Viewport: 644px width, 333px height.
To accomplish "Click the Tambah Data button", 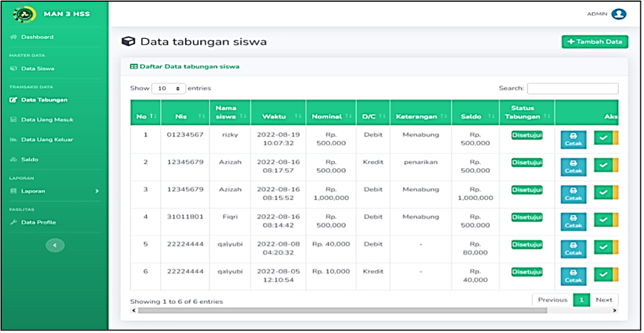I will 595,42.
